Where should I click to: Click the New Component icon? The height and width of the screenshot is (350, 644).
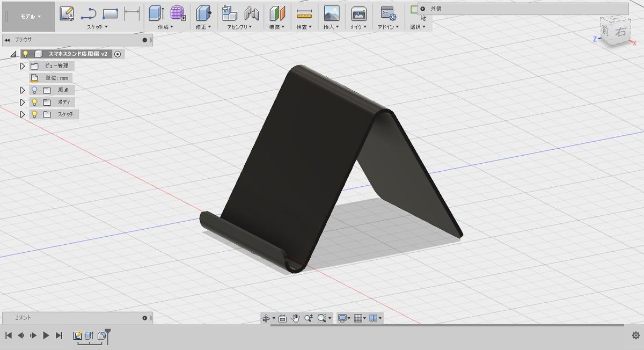point(230,13)
